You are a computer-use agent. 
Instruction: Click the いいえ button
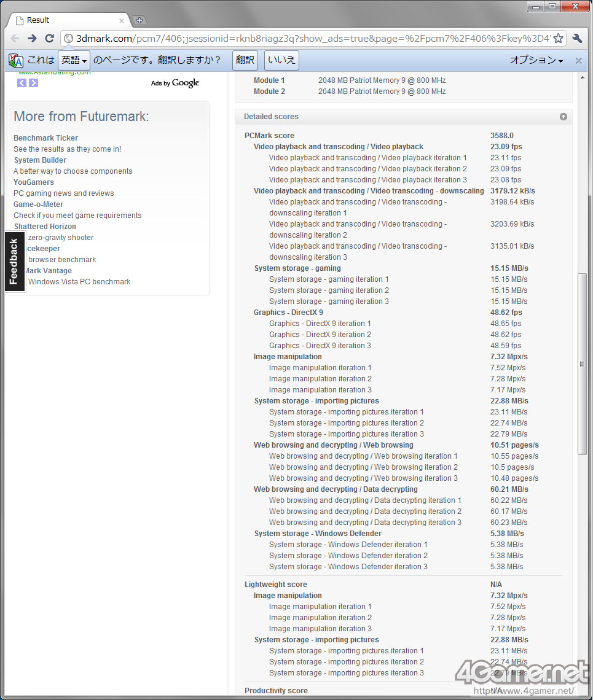click(x=281, y=60)
